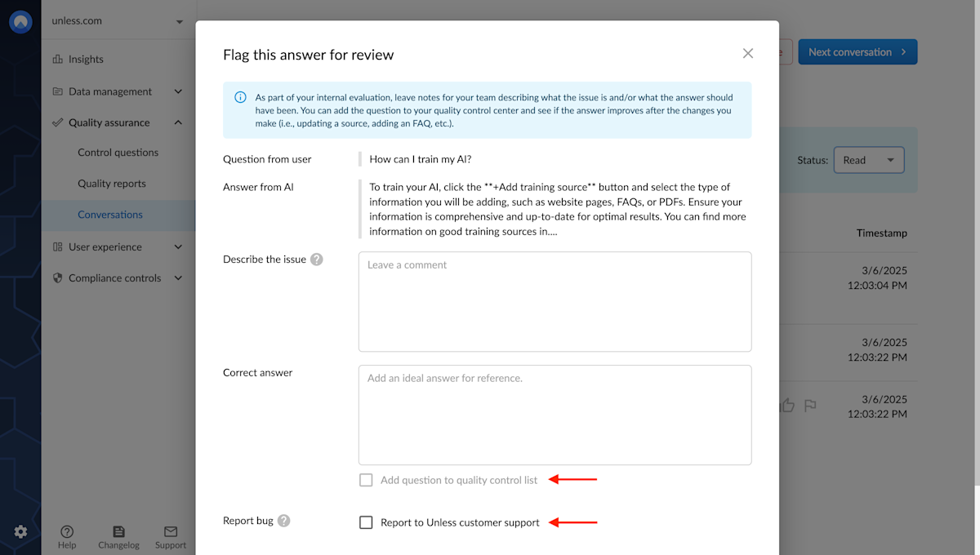Select the Insights icon in the sidebar

click(57, 59)
